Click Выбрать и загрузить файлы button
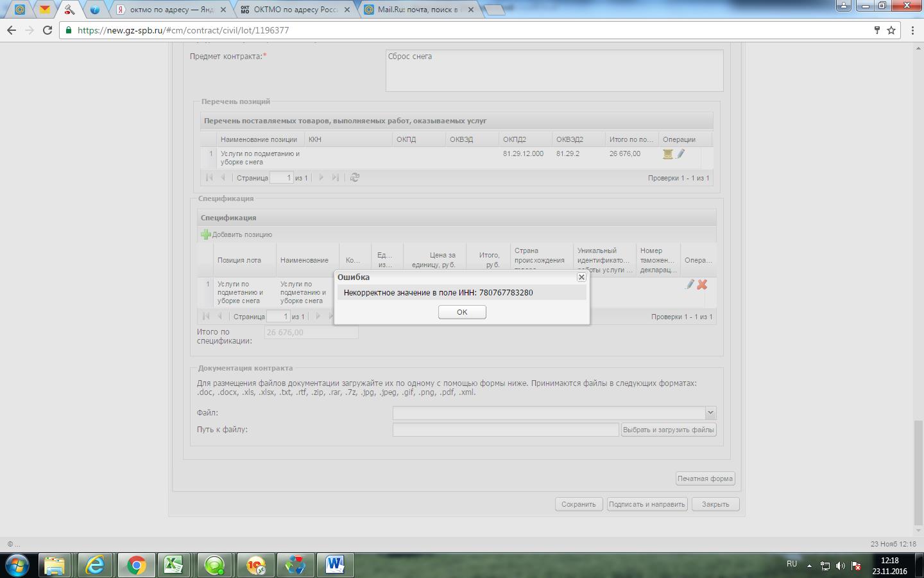The image size is (924, 578). pyautogui.click(x=669, y=430)
